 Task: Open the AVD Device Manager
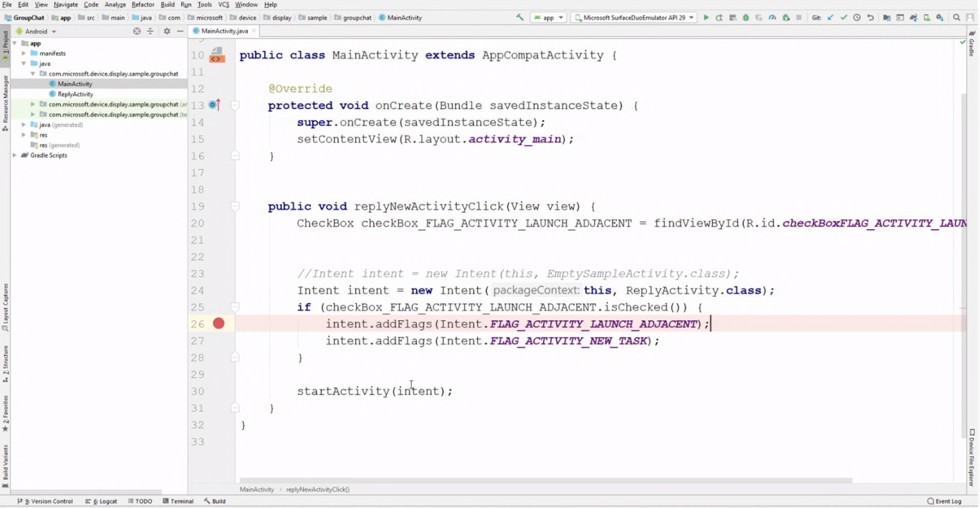coord(927,17)
